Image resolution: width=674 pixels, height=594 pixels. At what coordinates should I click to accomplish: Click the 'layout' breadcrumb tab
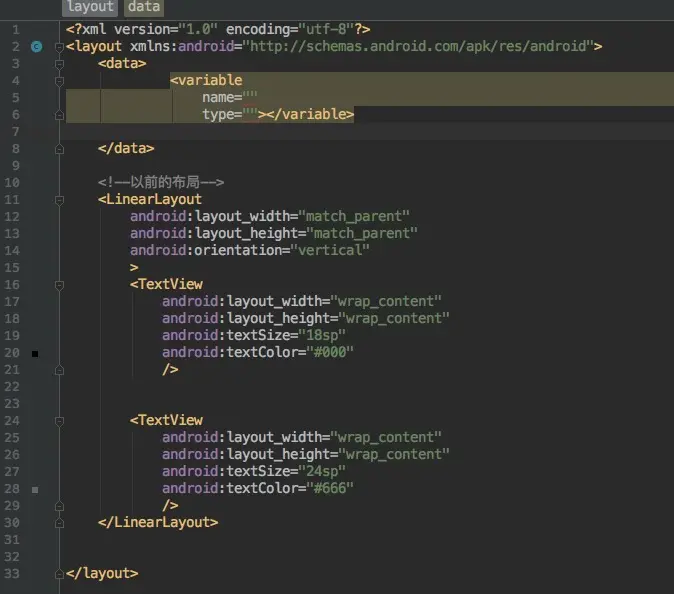(x=90, y=7)
